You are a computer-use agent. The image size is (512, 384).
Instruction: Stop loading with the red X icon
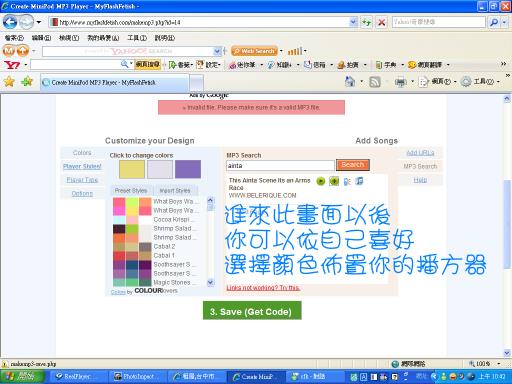381,22
